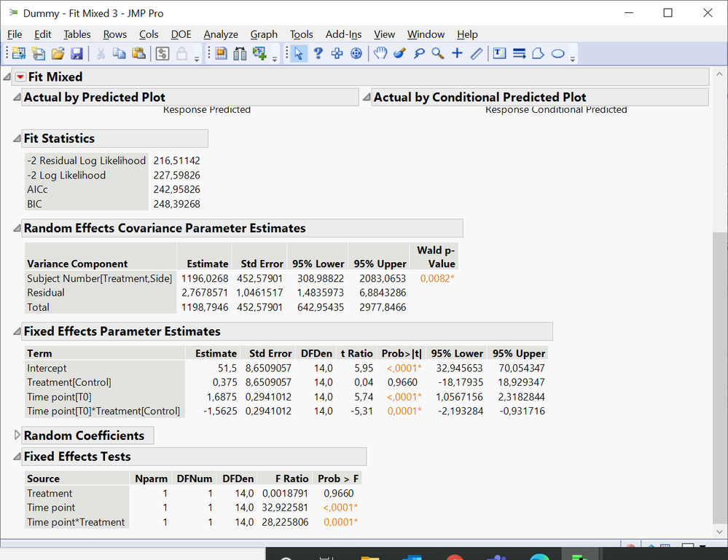Collapse Actual by Conditional Predicted Plot section
Screen dimensions: 728x560
pyautogui.click(x=367, y=97)
